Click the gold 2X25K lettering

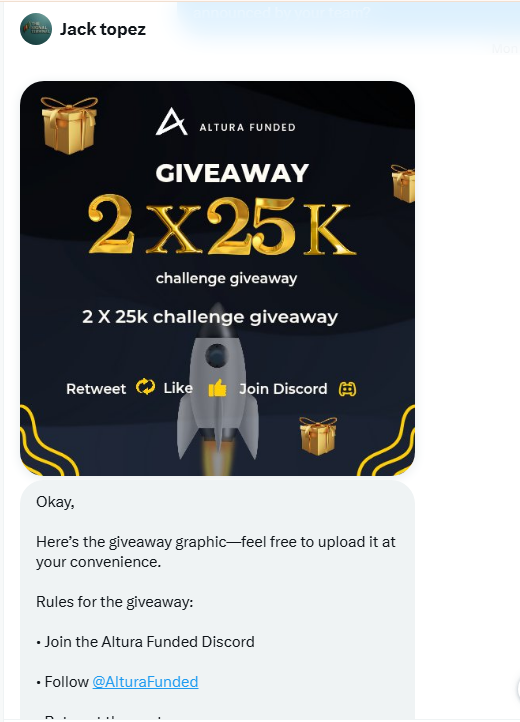click(222, 226)
